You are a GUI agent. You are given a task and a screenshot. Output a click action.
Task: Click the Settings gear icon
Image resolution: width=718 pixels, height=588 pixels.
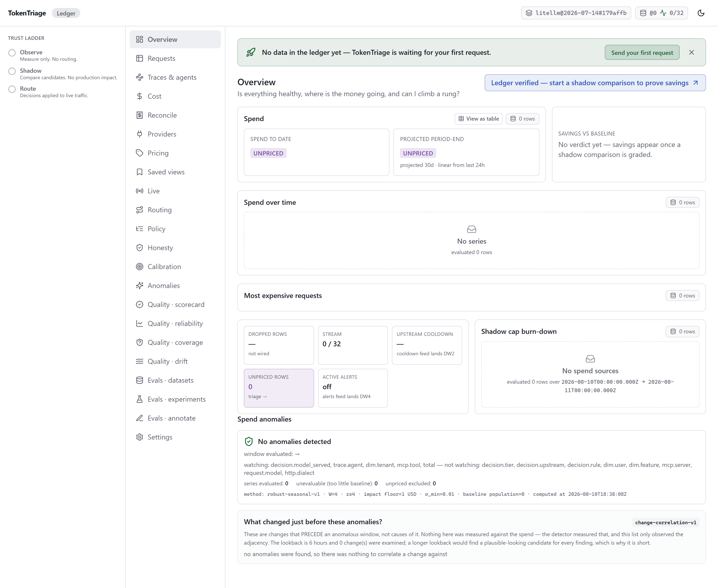(140, 437)
